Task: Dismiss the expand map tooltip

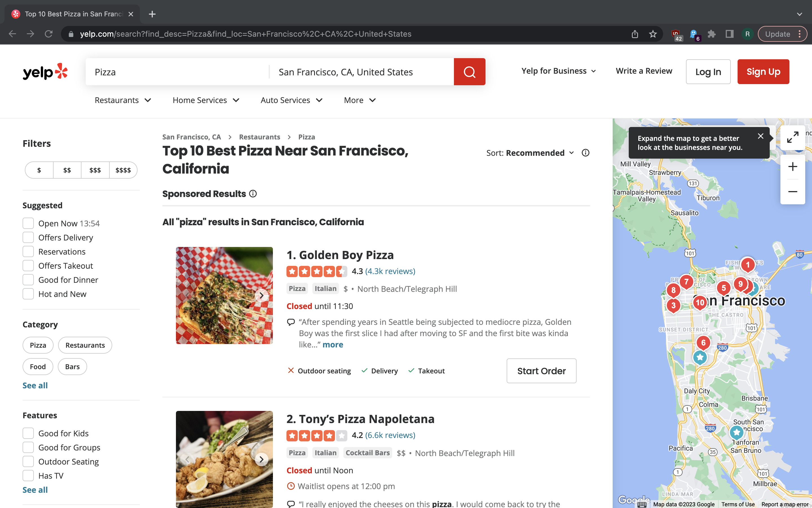Action: click(x=760, y=136)
